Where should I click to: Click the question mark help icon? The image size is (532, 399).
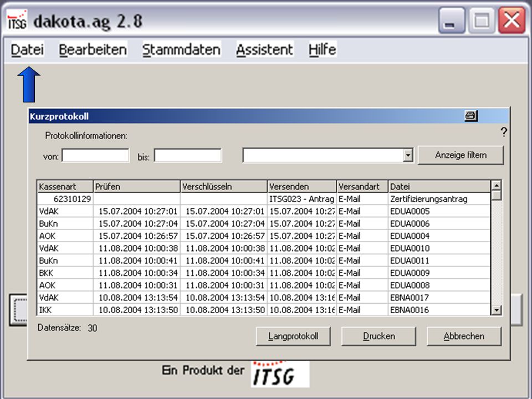(x=504, y=132)
